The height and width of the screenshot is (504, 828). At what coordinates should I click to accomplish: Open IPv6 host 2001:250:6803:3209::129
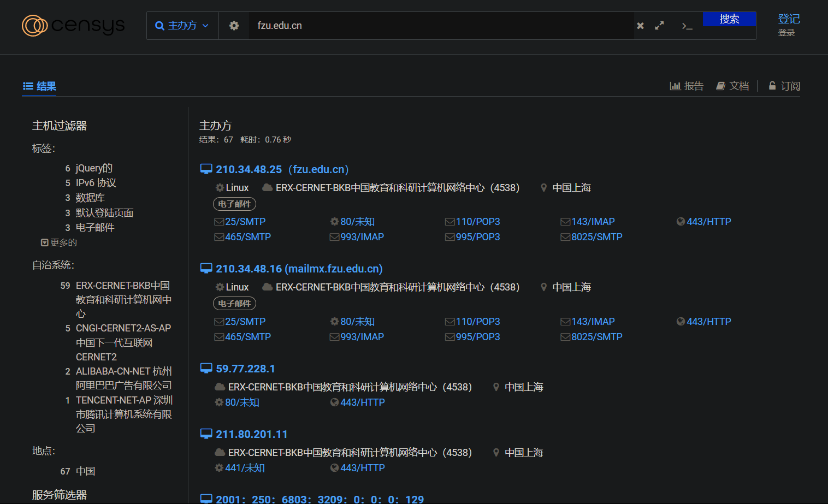[320, 499]
